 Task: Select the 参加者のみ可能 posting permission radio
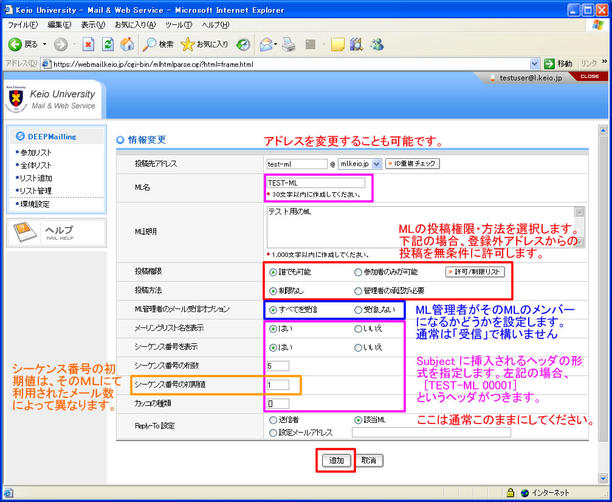pyautogui.click(x=359, y=272)
